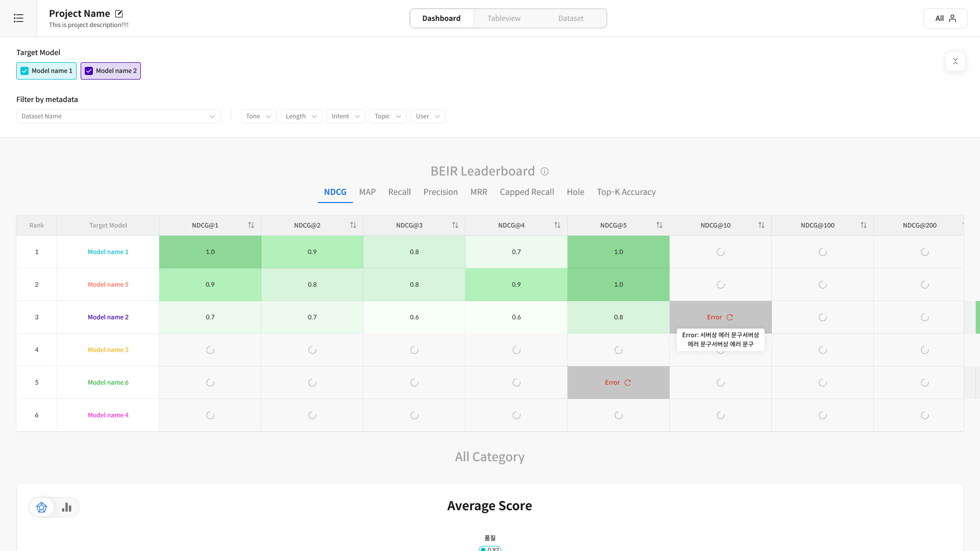This screenshot has height=551, width=980.
Task: Select the Capped Recall metric tab
Action: [527, 192]
